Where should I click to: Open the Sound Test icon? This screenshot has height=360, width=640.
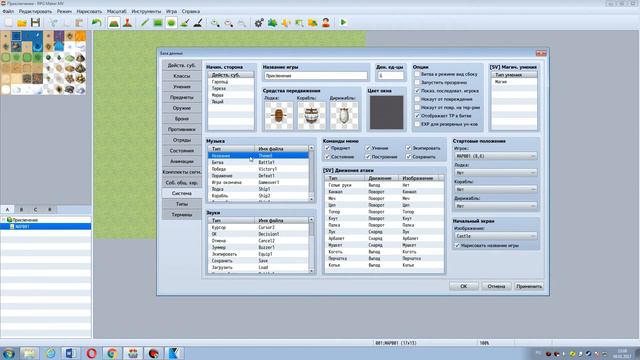(286, 22)
